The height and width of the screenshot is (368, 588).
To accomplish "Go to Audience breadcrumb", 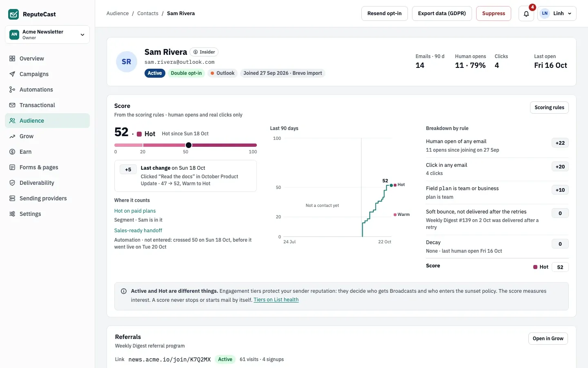I will [118, 13].
